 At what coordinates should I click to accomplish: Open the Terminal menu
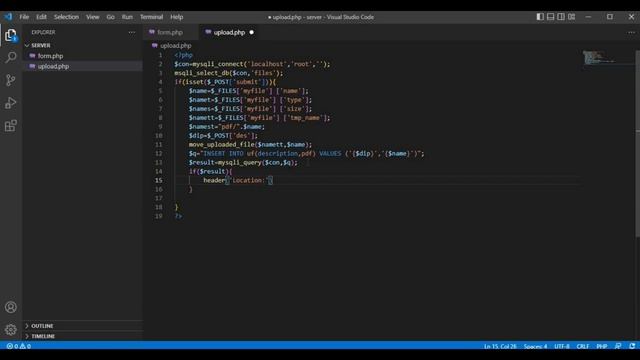tap(151, 17)
